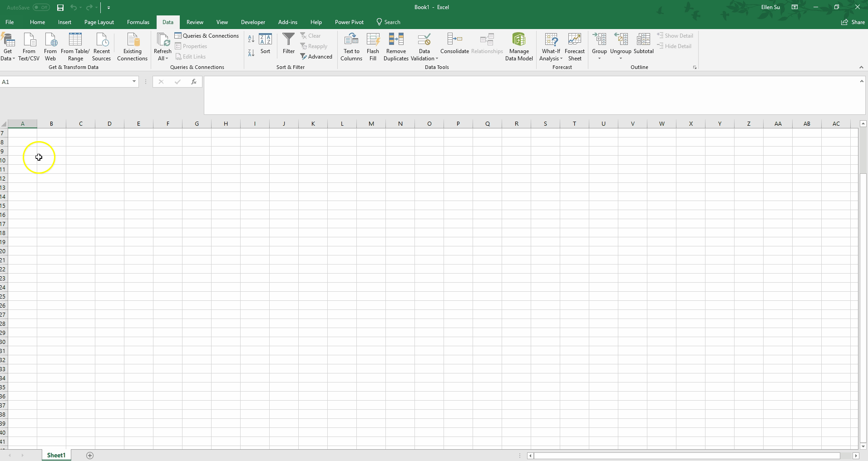Click the Filter funnel icon
This screenshot has width=868, height=461.
click(x=289, y=40)
